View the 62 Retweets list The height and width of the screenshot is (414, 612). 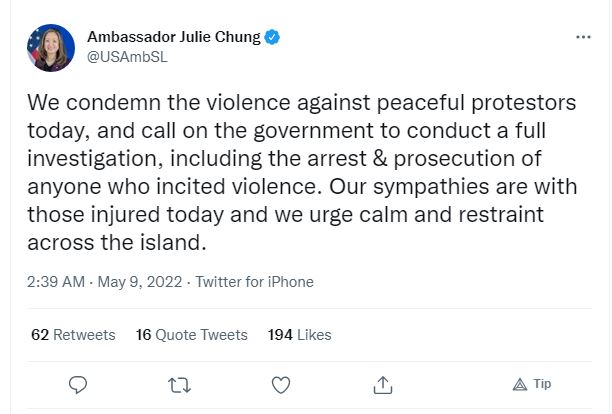[73, 334]
